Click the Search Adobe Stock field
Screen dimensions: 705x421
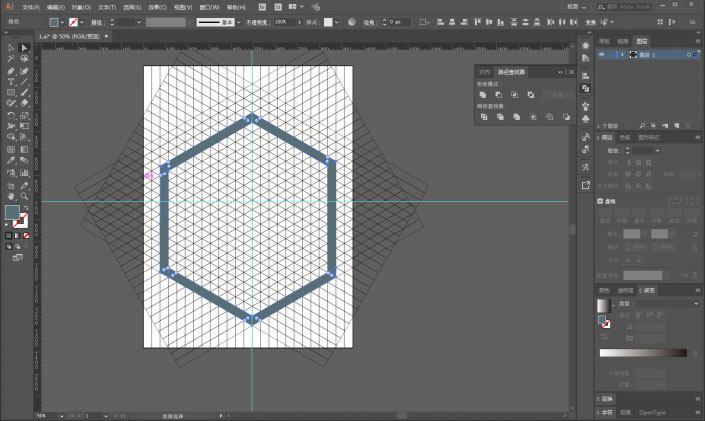tap(626, 7)
